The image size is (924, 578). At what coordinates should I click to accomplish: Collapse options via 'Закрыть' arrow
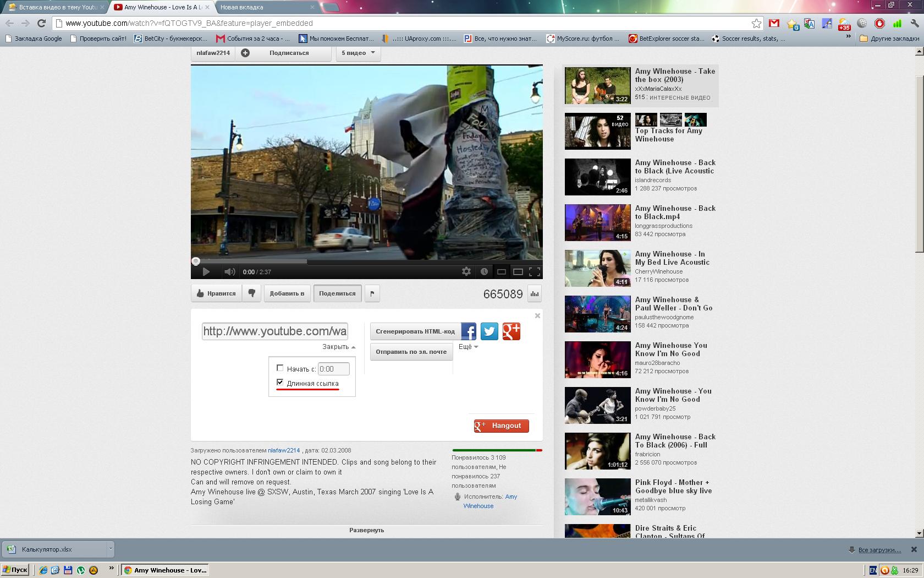coord(339,347)
